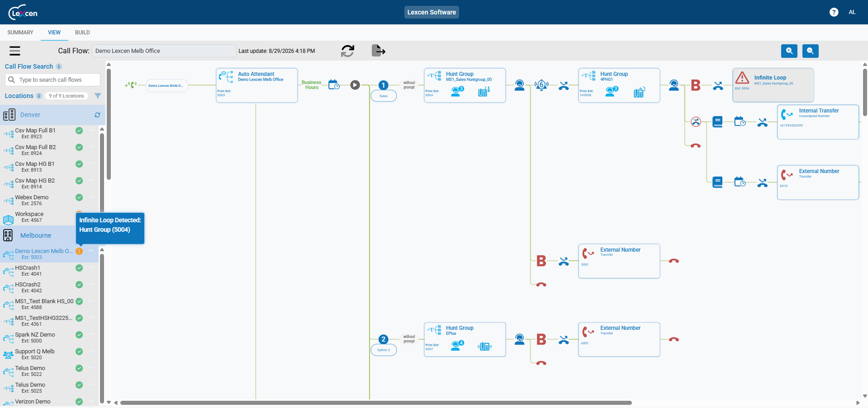This screenshot has height=408, width=868.
Task: Click the Call Flow Search info icon
Action: pyautogui.click(x=59, y=66)
